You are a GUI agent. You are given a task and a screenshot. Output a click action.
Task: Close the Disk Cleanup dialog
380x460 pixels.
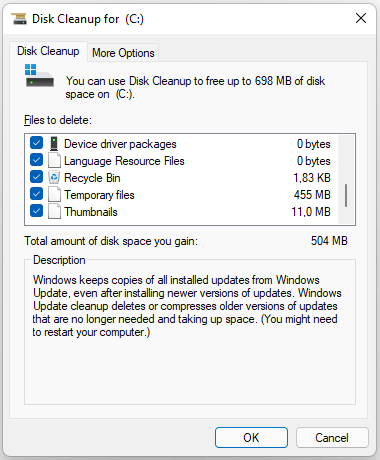tap(361, 18)
